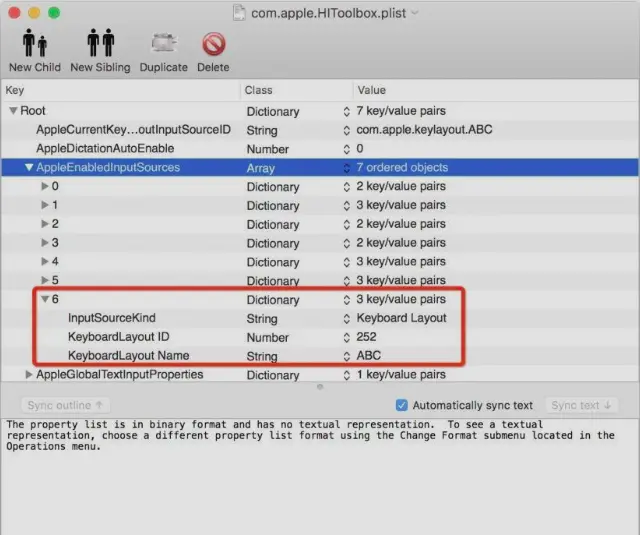Viewport: 640px width, 535px height.
Task: Click the 1 key/value pairs value
Action: (401, 374)
